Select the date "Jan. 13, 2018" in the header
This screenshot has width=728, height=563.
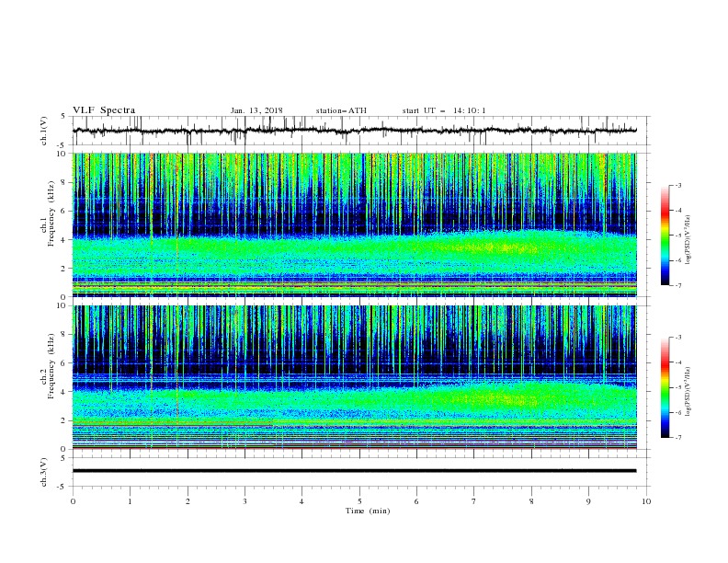tap(256, 110)
